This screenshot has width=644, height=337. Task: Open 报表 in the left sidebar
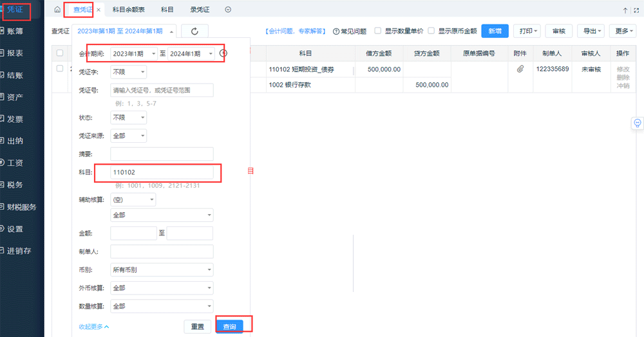[15, 53]
